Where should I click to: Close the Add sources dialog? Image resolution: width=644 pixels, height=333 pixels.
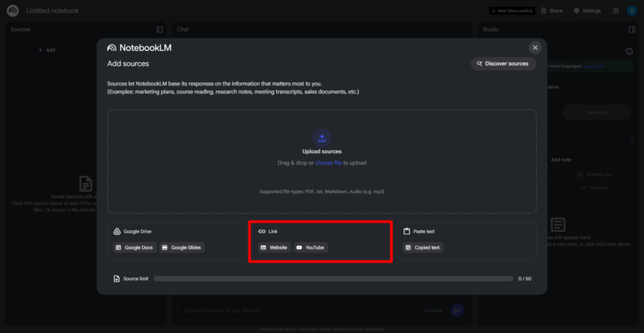(x=535, y=48)
